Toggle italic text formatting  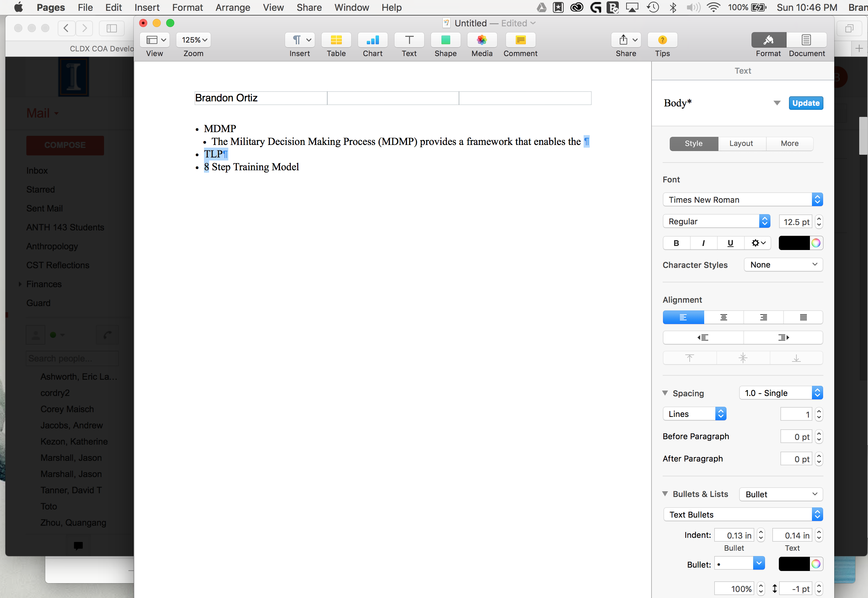point(703,243)
